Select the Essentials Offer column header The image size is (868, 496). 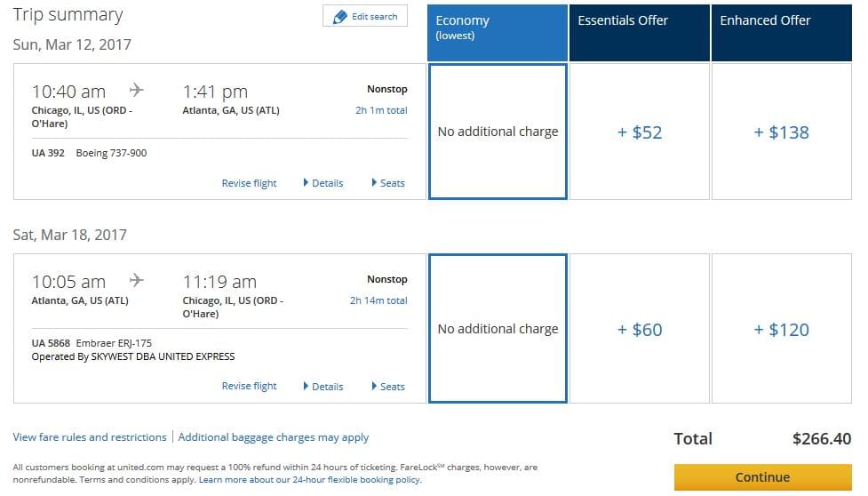click(640, 33)
